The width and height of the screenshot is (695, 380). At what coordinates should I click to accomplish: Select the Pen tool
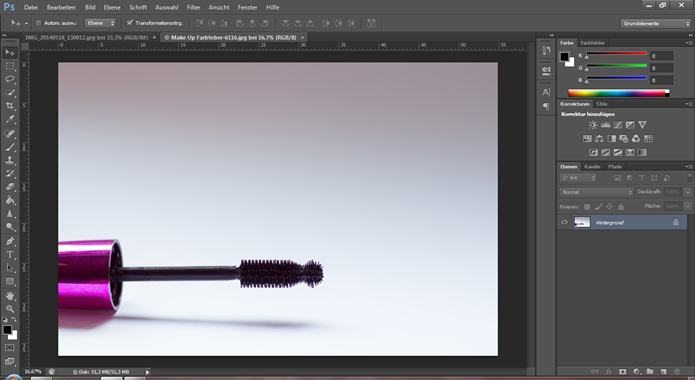pyautogui.click(x=10, y=241)
